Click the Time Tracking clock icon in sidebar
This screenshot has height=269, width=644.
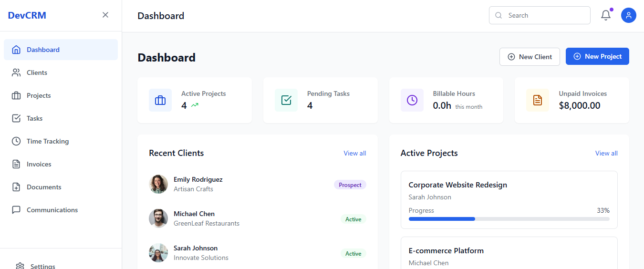(16, 141)
